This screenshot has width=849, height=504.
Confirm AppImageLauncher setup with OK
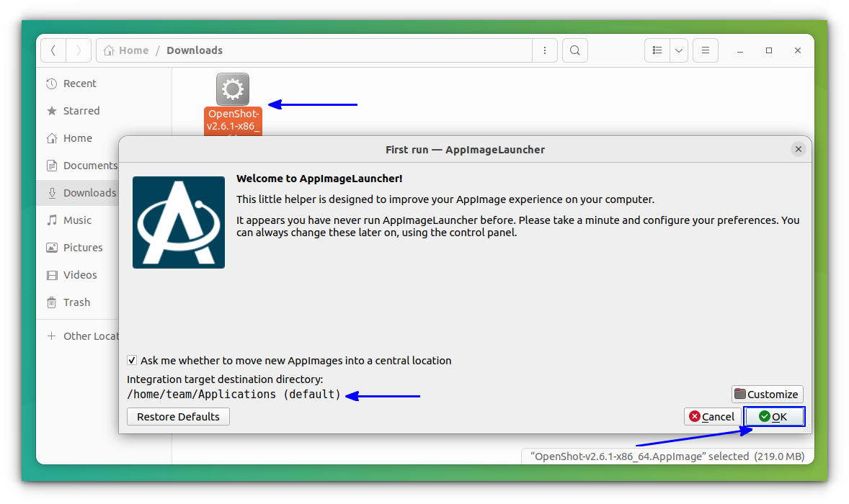(x=774, y=416)
